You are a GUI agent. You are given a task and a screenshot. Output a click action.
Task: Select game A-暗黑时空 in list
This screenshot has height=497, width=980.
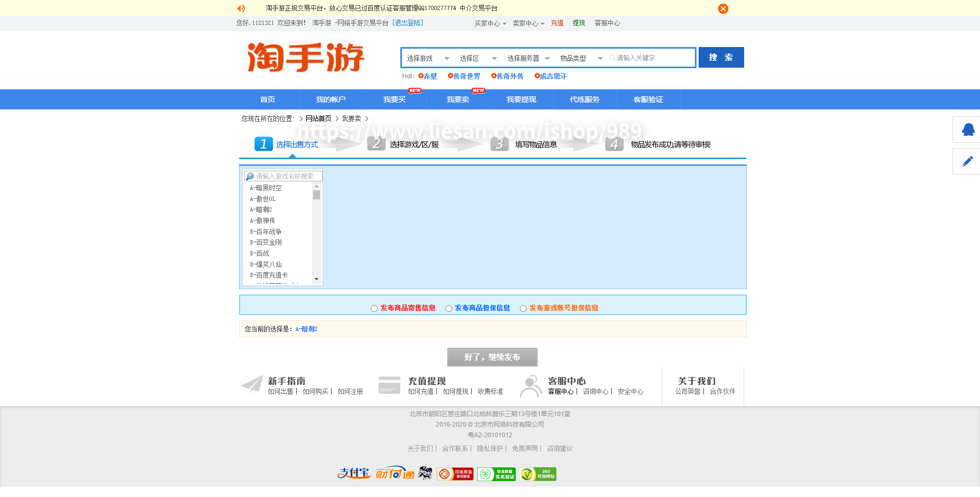265,188
